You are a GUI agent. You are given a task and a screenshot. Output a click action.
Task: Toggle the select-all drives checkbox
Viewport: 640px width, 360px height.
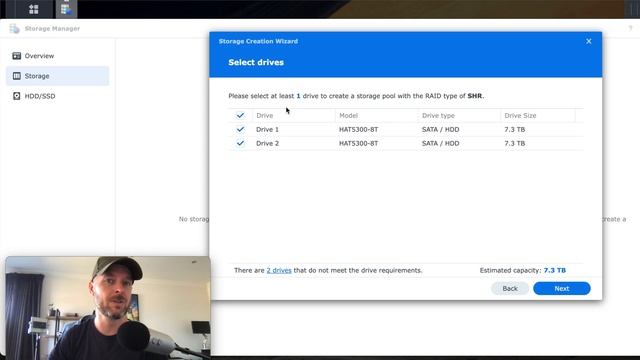(x=240, y=116)
